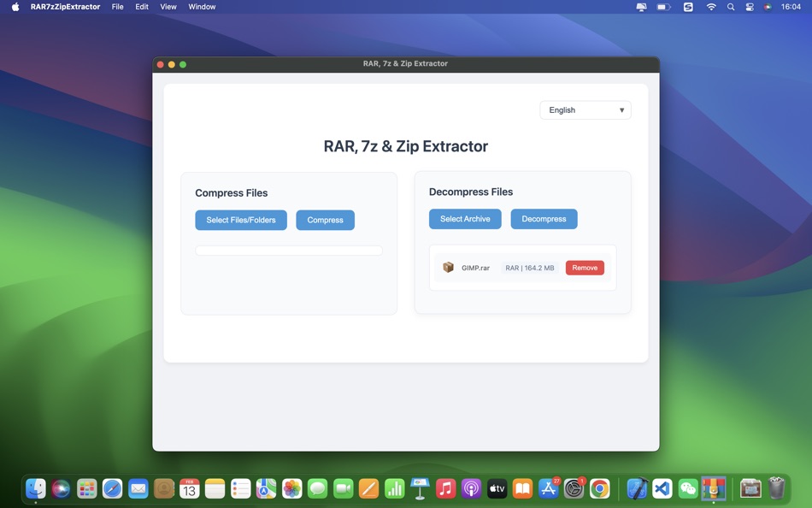Click the empty compress file list field
The width and height of the screenshot is (812, 508).
point(288,251)
